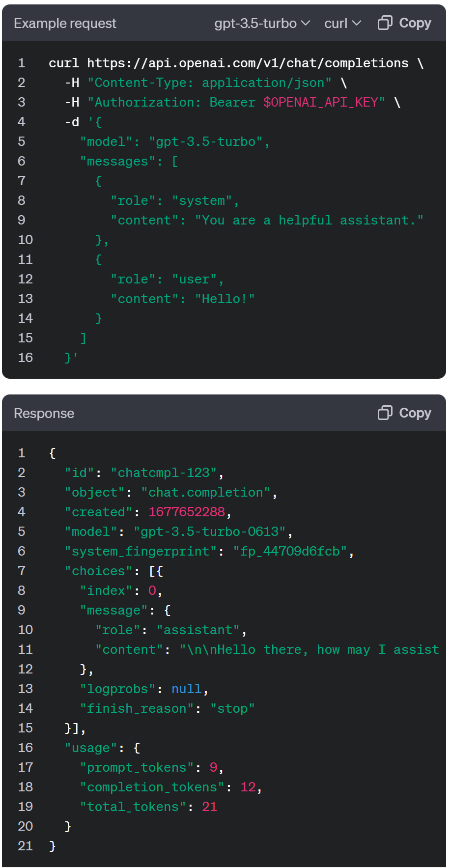Click the api.openai.com URL in the curl command
Image resolution: width=450 pixels, height=868 pixels.
coord(248,63)
